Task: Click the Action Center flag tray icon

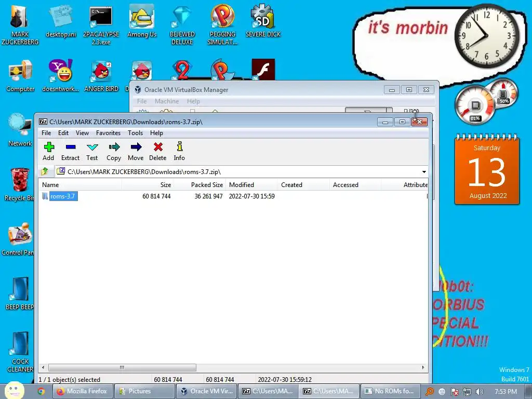Action: [x=454, y=392]
